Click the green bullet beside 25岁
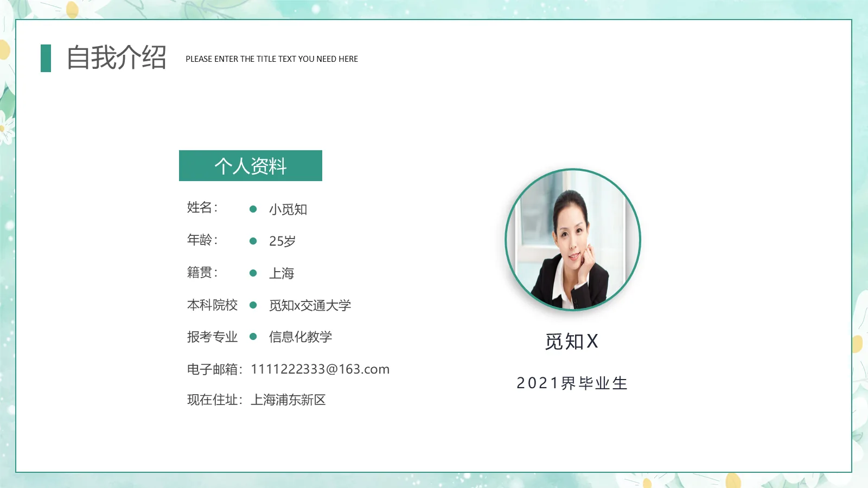Viewport: 868px width, 488px height. tap(253, 241)
